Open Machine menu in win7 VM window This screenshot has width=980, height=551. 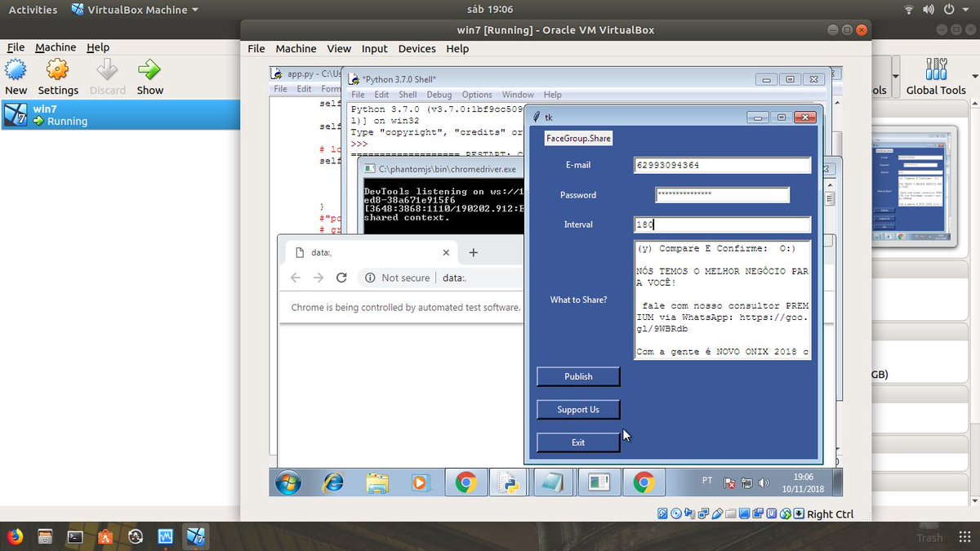click(x=296, y=49)
